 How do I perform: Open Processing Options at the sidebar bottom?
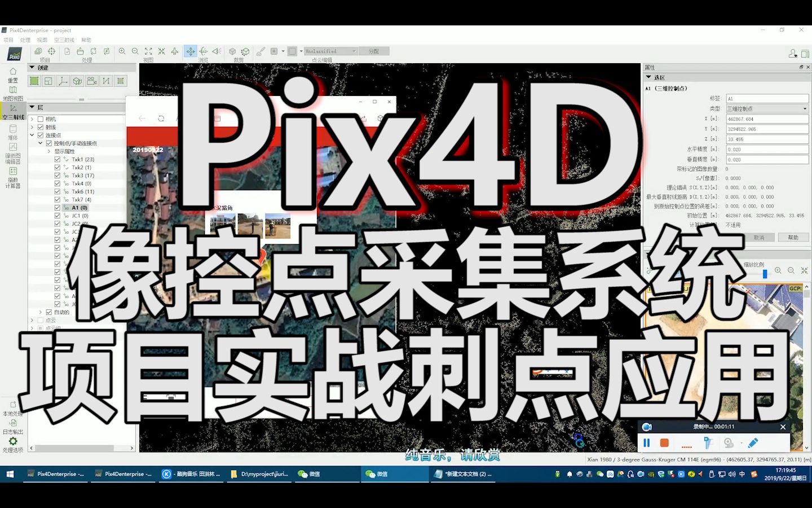click(x=13, y=445)
